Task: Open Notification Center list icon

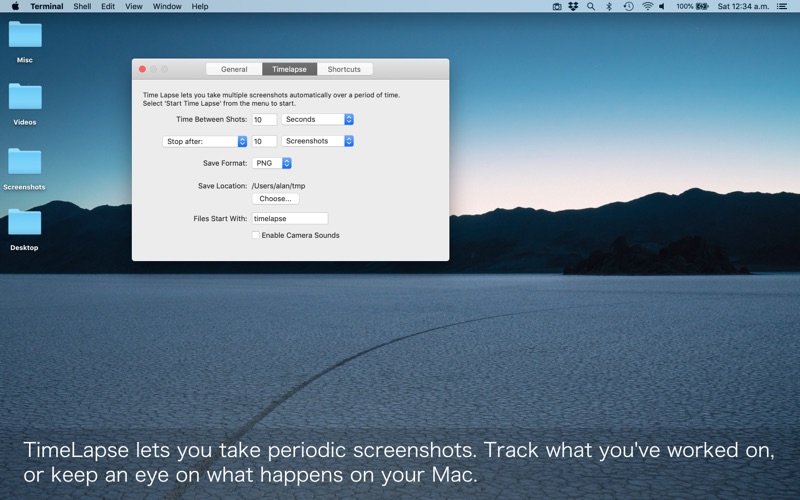Action: (781, 7)
